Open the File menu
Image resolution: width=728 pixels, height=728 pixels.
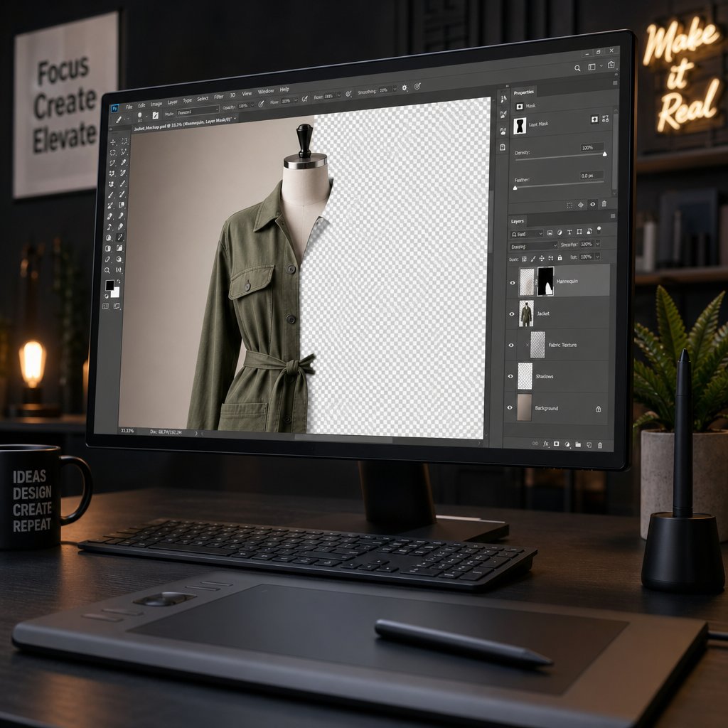[x=129, y=107]
